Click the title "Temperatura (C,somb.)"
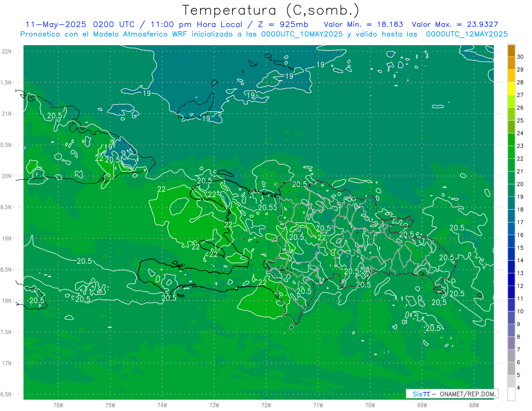Screen dimensions: 532x411 tap(270, 10)
